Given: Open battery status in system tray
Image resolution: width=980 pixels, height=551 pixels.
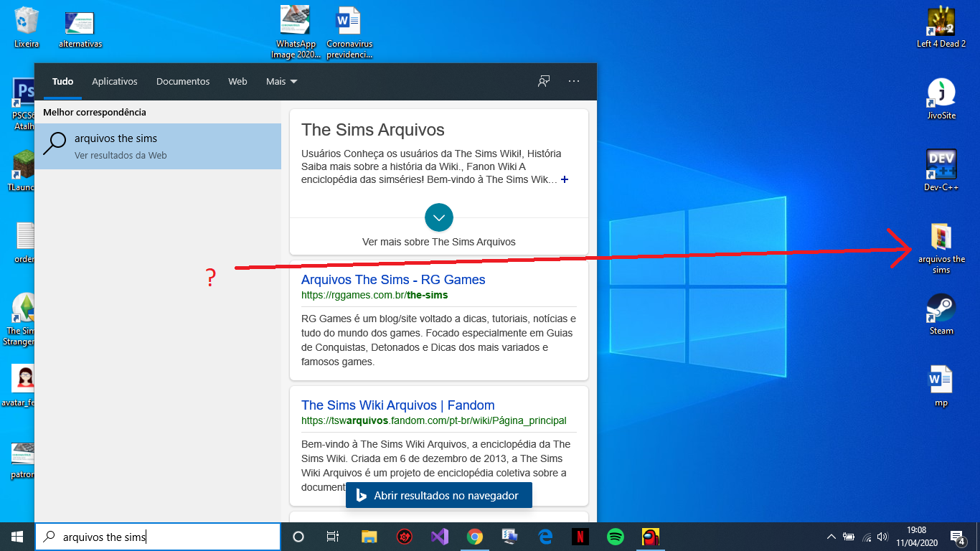Looking at the screenshot, I should (x=849, y=537).
